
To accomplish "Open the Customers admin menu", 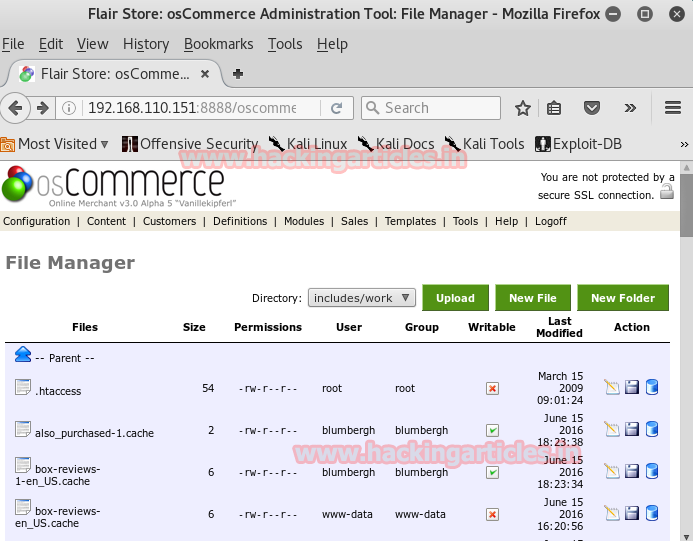I will coord(169,221).
